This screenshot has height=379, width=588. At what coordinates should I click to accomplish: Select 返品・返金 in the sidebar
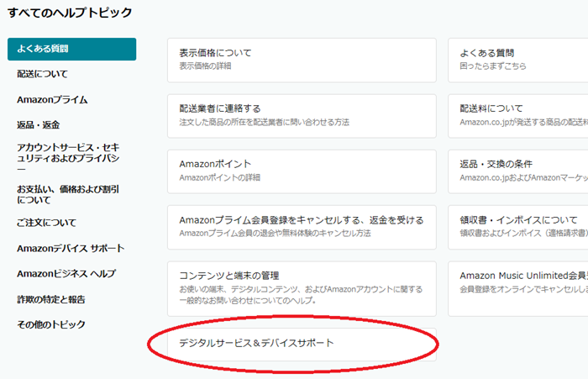(39, 124)
